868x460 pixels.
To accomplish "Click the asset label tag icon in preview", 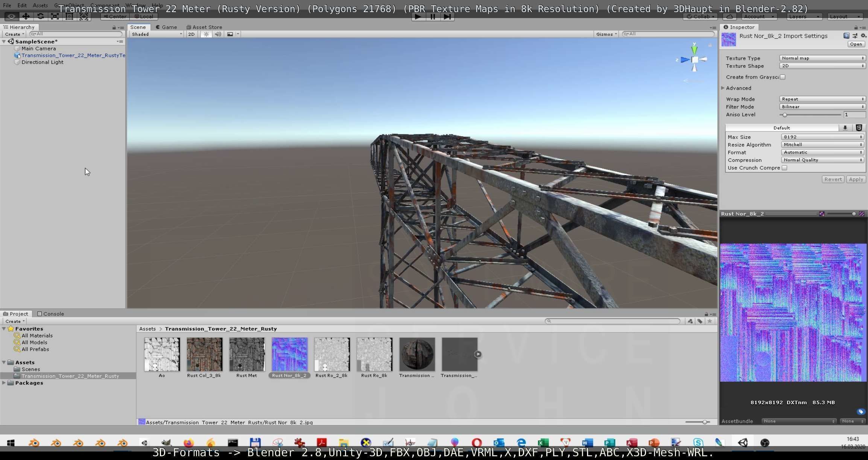I will pyautogui.click(x=861, y=412).
